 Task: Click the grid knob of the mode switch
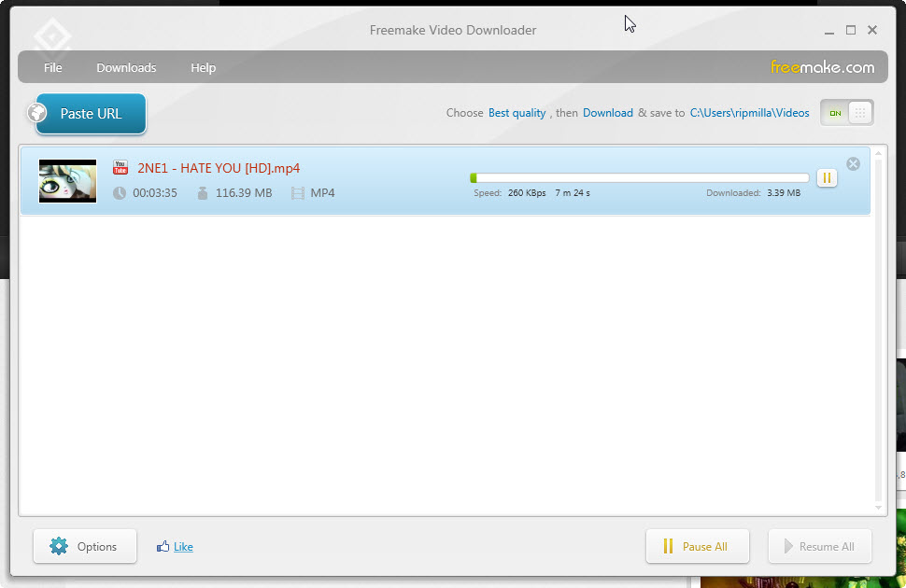(860, 113)
